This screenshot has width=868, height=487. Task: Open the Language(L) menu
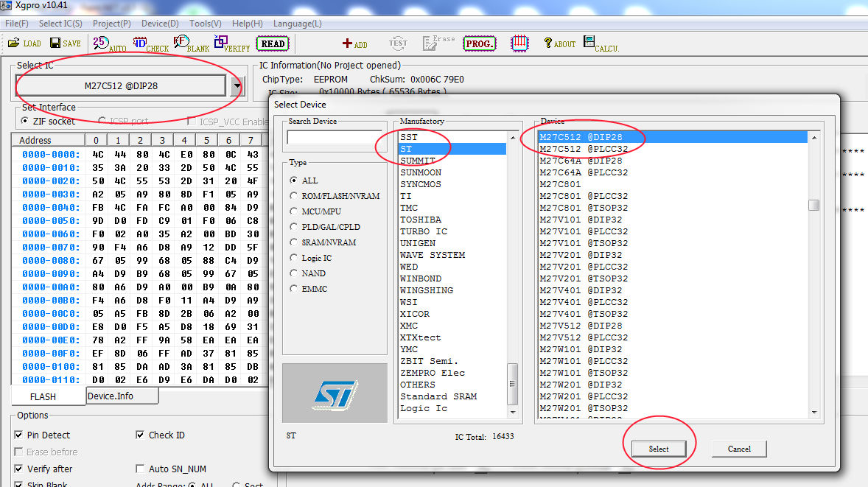(297, 24)
